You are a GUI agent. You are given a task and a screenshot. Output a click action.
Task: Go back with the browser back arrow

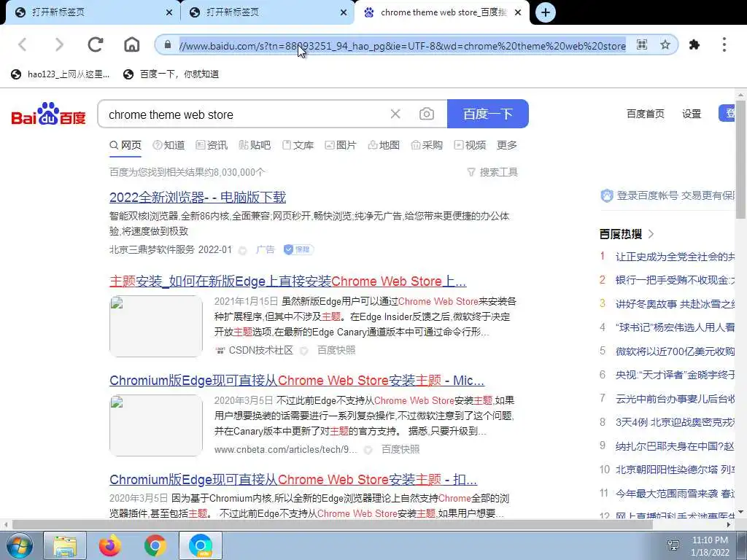coord(23,44)
